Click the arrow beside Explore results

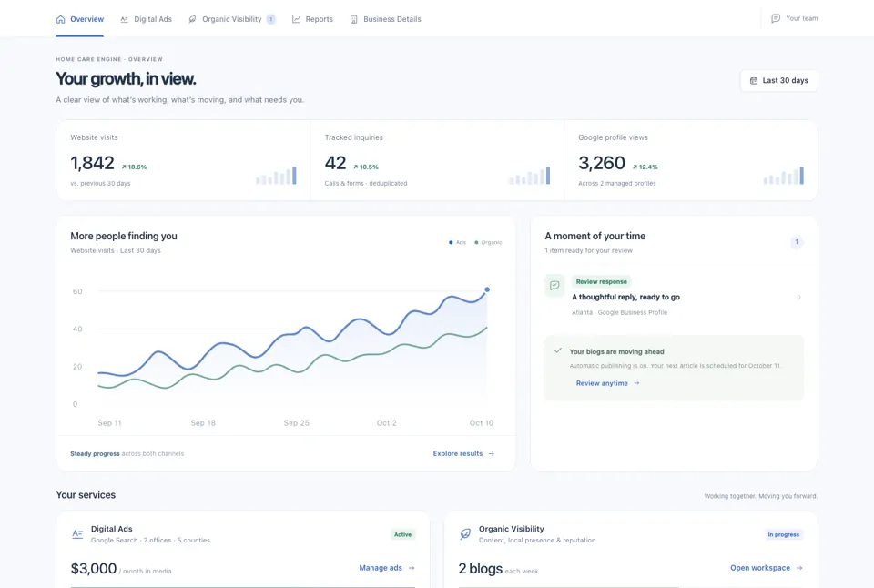(x=491, y=453)
